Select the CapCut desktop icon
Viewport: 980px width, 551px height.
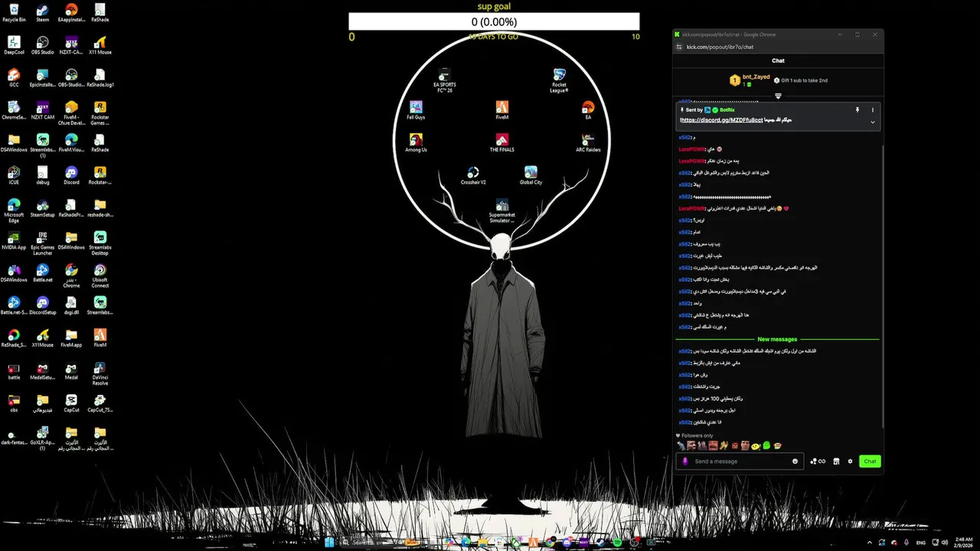[71, 403]
